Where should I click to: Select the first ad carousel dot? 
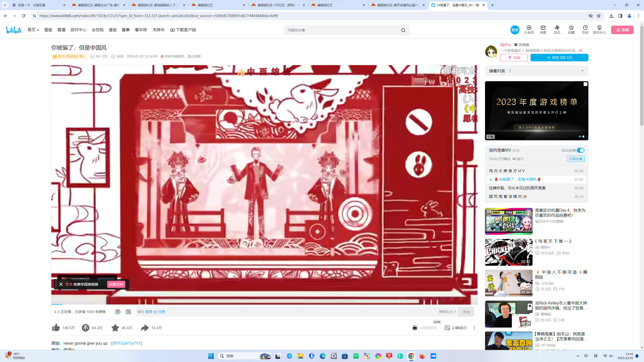580,137
